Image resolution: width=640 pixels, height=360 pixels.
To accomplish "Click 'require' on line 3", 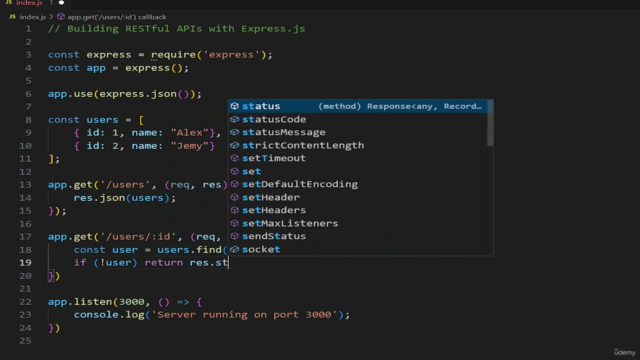I will point(173,55).
